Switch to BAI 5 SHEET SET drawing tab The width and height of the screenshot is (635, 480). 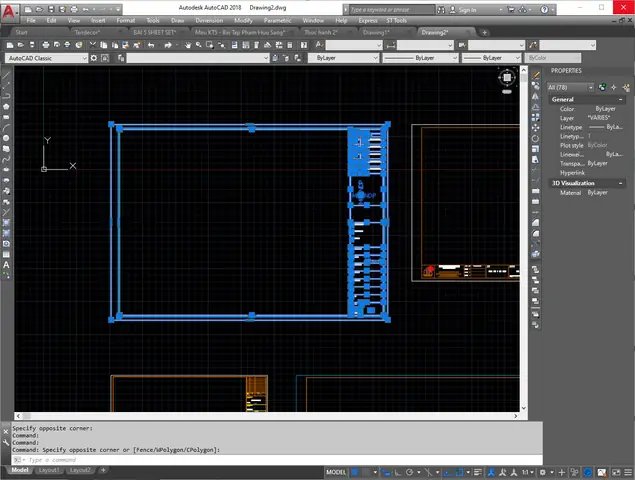click(x=154, y=32)
